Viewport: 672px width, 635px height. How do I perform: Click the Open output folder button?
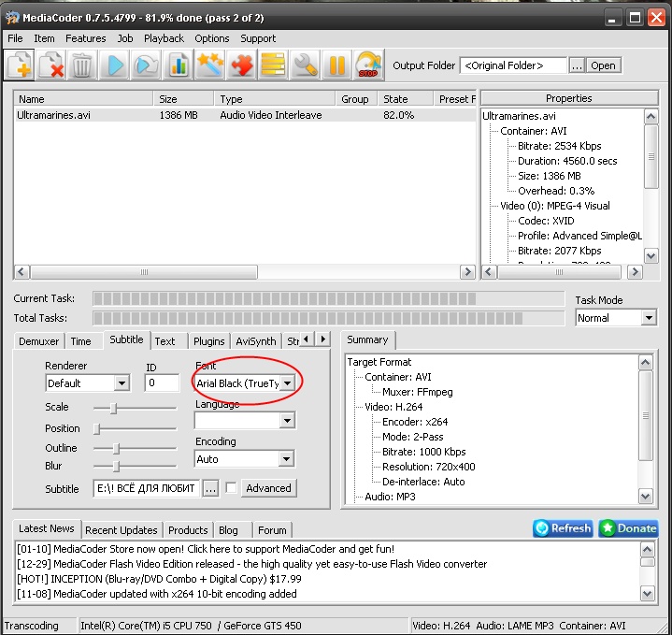click(x=603, y=65)
